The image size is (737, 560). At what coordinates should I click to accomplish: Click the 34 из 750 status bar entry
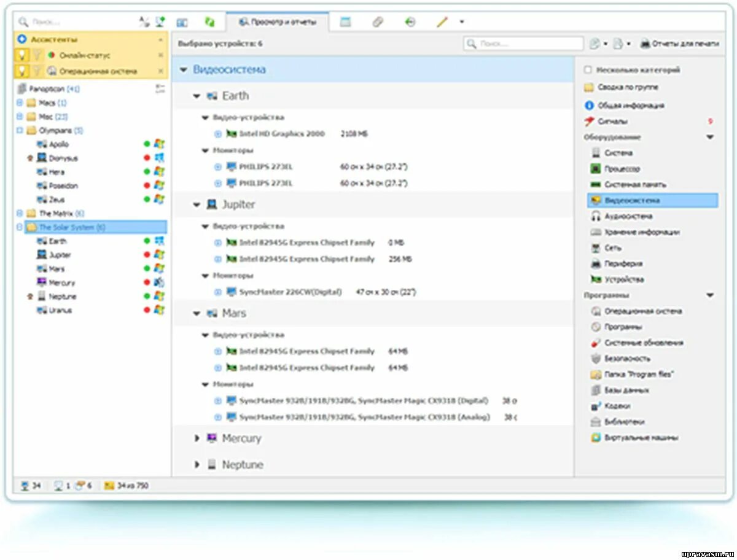point(127,486)
